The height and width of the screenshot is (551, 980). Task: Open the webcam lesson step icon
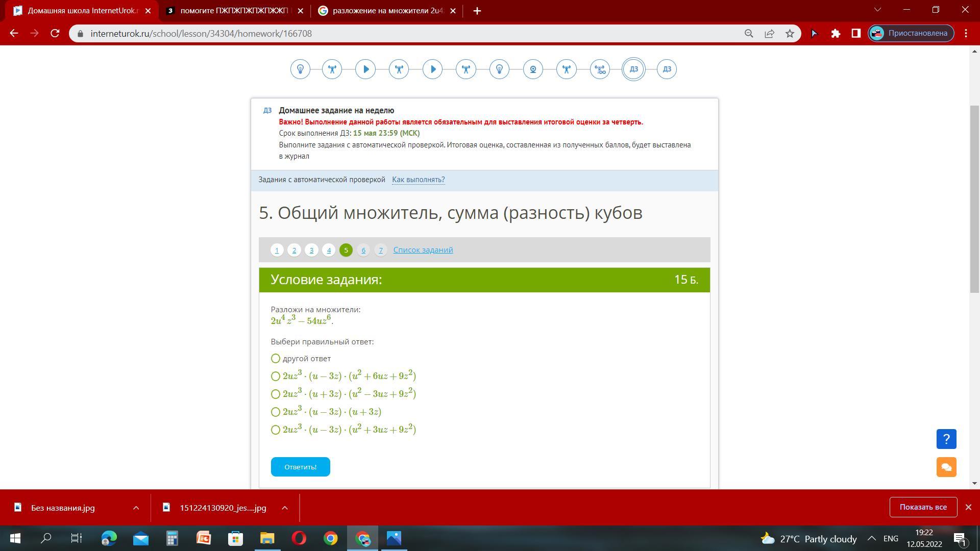pos(533,69)
